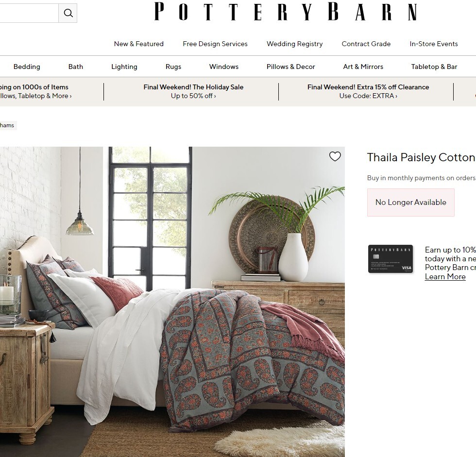Click the search magnifier icon
476x457 pixels.
pyautogui.click(x=68, y=13)
